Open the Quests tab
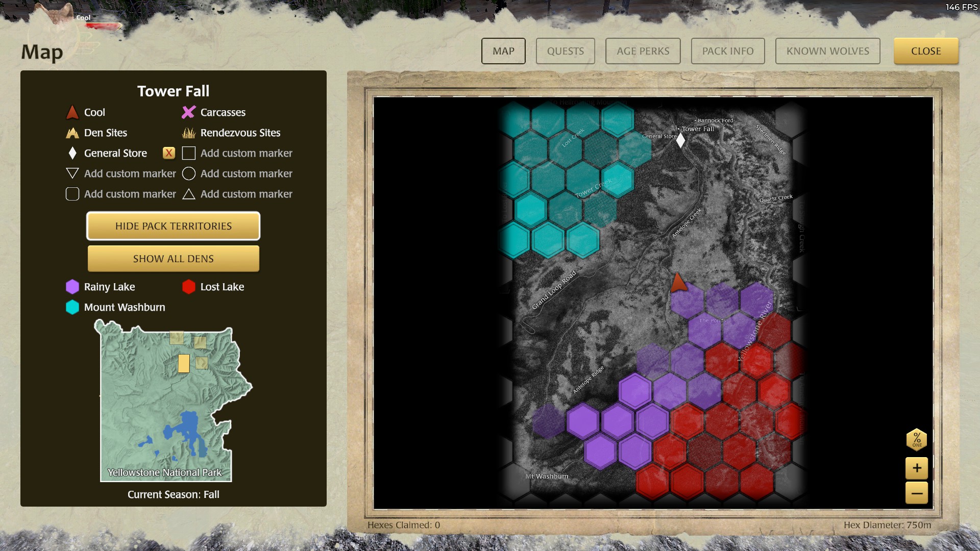 click(x=565, y=51)
